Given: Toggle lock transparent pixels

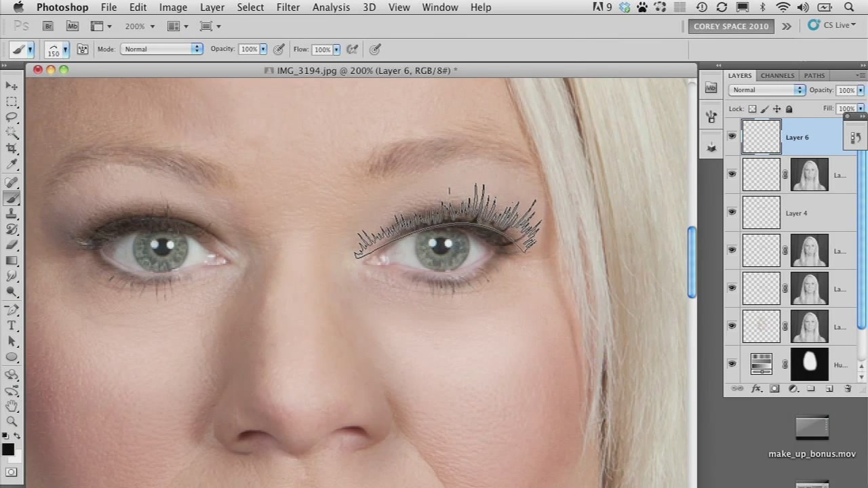Looking at the screenshot, I should [752, 108].
